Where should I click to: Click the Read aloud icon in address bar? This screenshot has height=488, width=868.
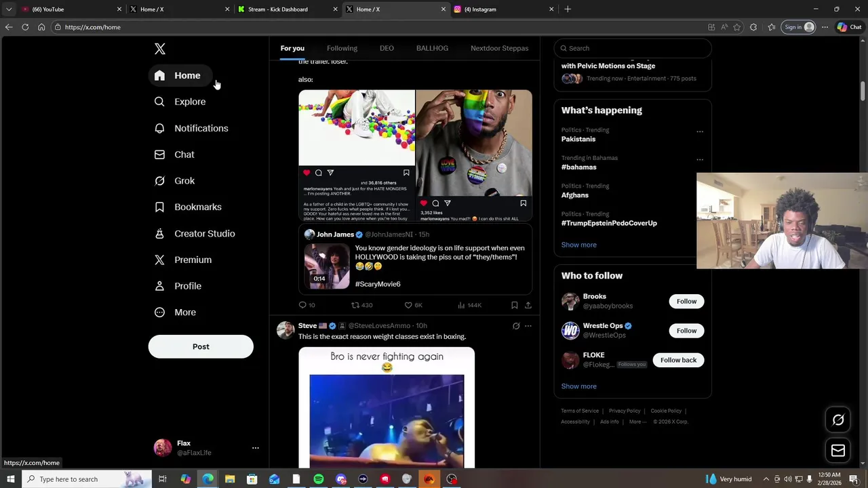[x=724, y=27]
